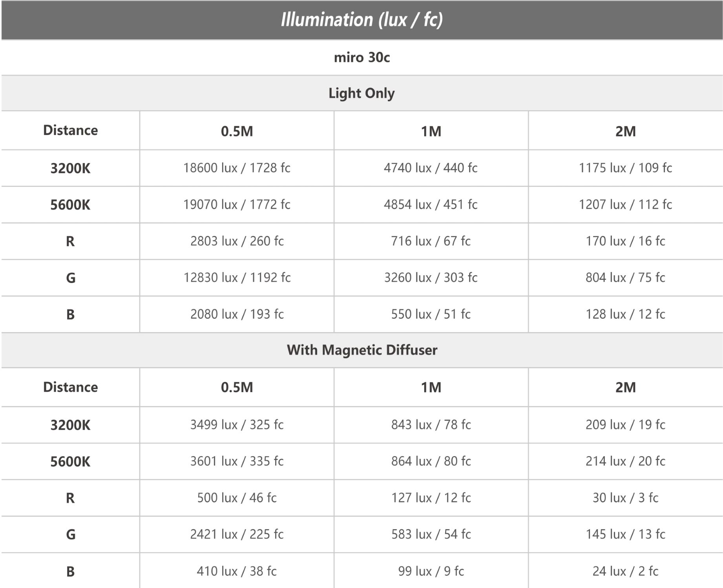Click the 30 lux / 3 fc cell

pos(626,498)
